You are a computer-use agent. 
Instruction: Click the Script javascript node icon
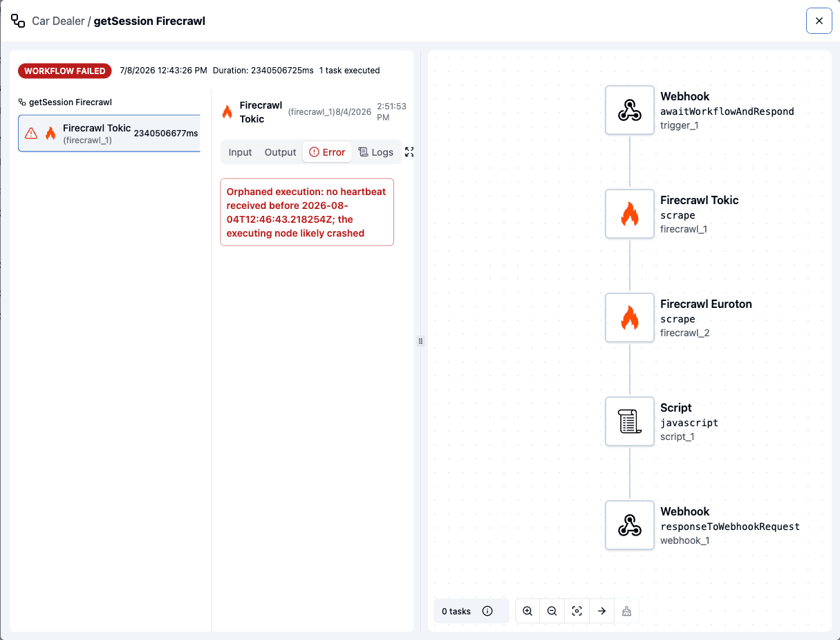pyautogui.click(x=629, y=421)
